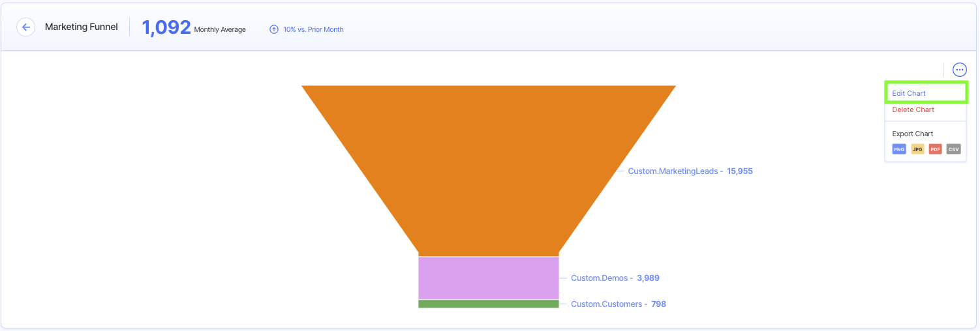Screen dimensions: 980x331
Task: Click the Custom.MarketingLeads label
Action: 672,171
